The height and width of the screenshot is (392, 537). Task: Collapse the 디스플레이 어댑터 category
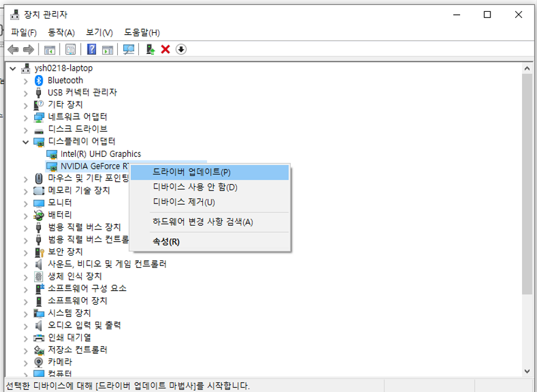tap(25, 142)
